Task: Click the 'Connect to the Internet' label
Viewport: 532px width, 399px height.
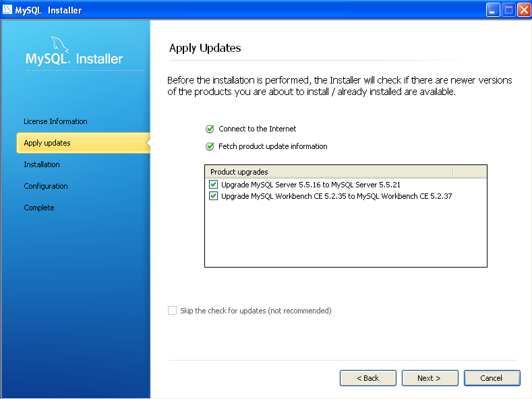Action: tap(257, 129)
